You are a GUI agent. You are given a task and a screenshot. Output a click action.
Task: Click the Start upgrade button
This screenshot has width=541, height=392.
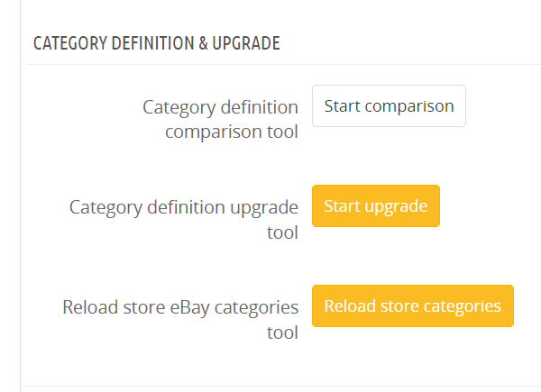375,206
